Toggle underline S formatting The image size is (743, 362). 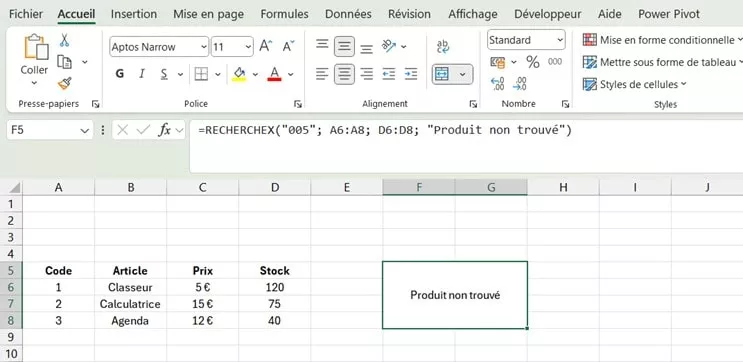pyautogui.click(x=164, y=74)
